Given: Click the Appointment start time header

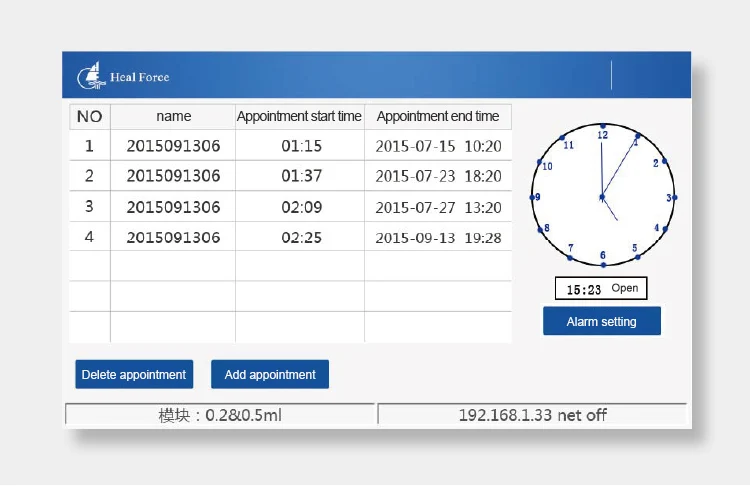Looking at the screenshot, I should (x=299, y=117).
